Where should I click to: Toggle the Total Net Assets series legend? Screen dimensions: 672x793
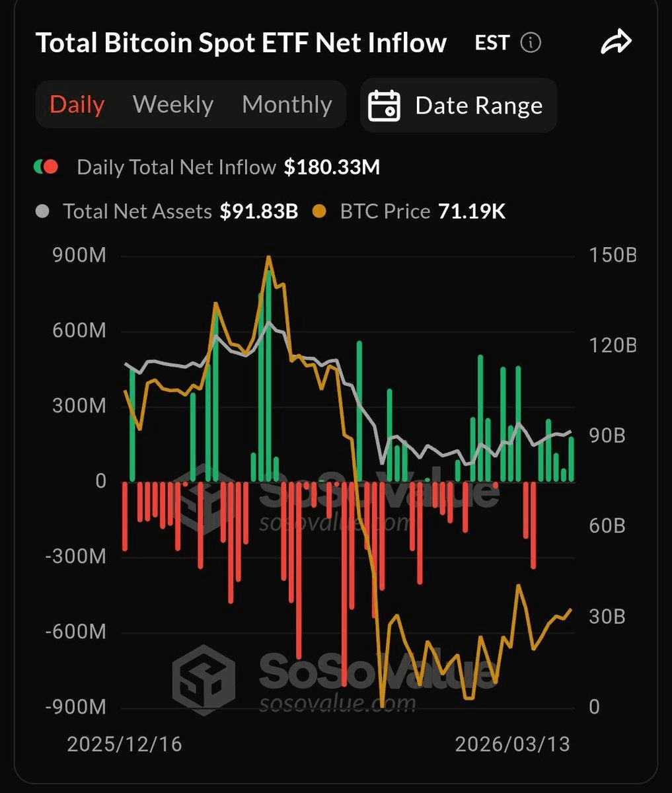pos(137,211)
